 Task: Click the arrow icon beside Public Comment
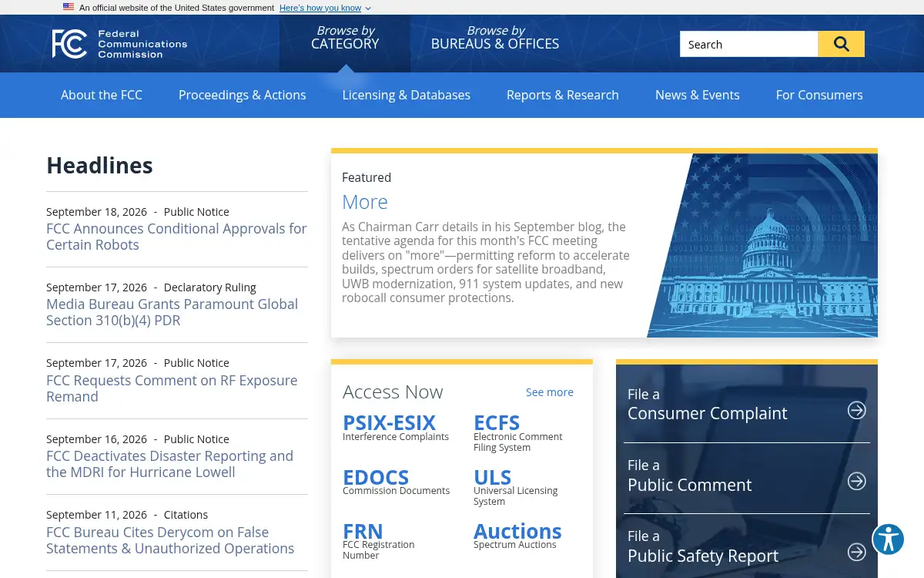click(x=856, y=481)
